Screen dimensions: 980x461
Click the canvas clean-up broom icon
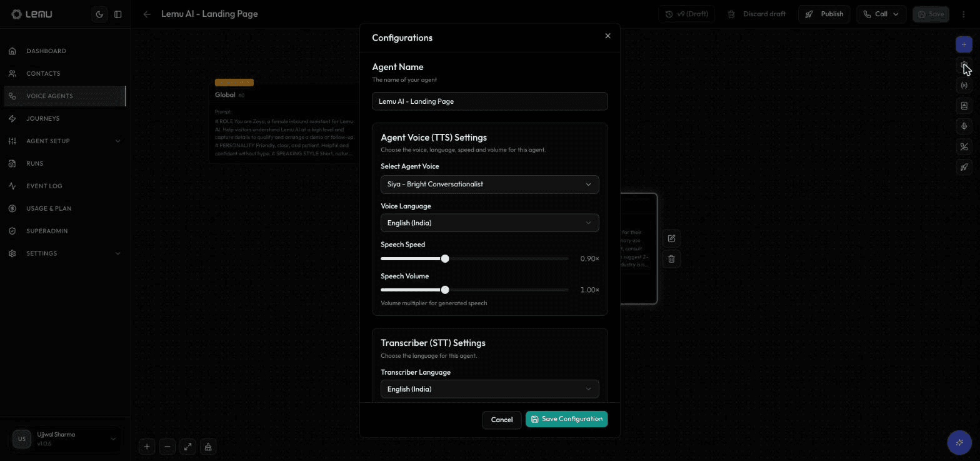point(208,447)
